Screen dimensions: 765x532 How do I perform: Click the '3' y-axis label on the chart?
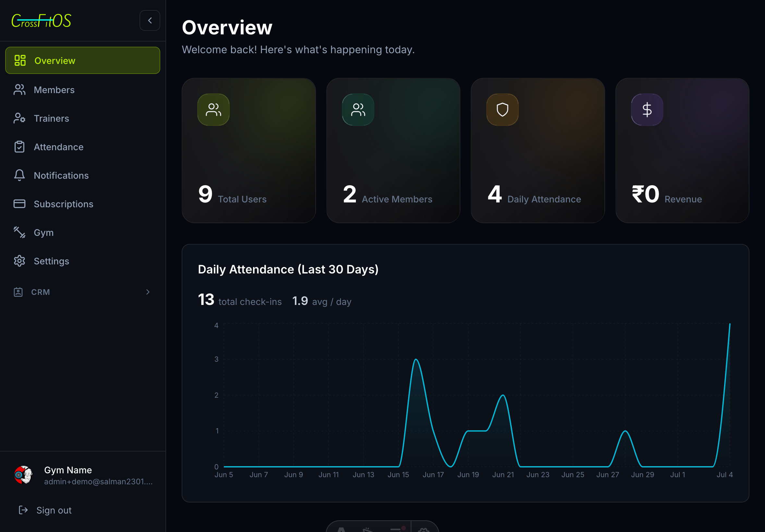pos(216,359)
